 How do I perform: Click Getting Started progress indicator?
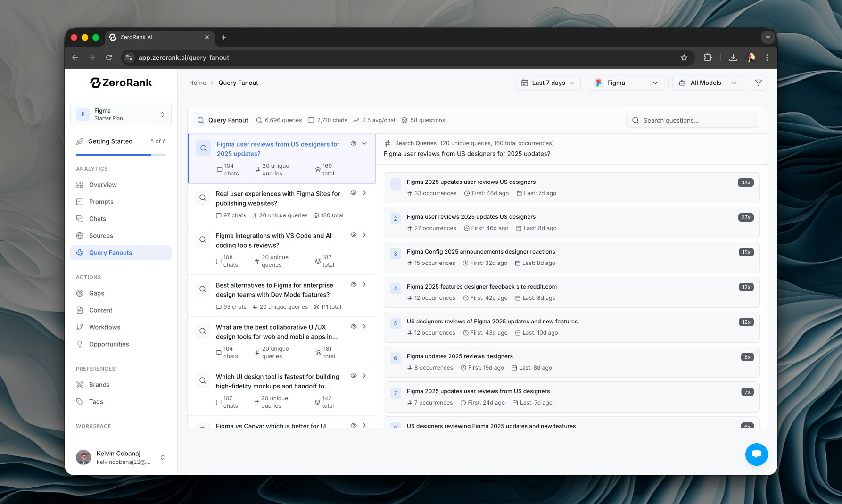tap(110, 141)
